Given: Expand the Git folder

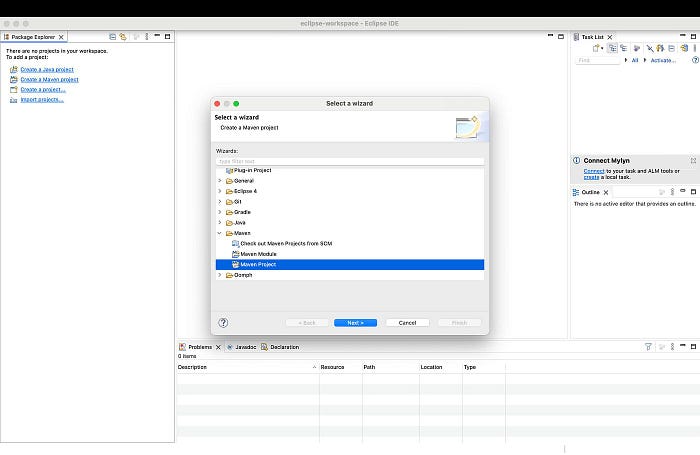Looking at the screenshot, I should [220, 202].
